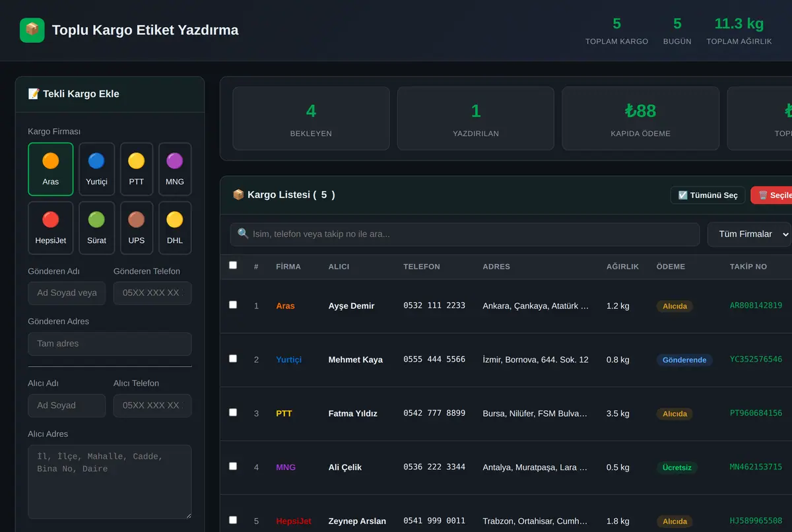The width and height of the screenshot is (792, 532).
Task: Click the Gönderen Adı input field
Action: click(67, 293)
